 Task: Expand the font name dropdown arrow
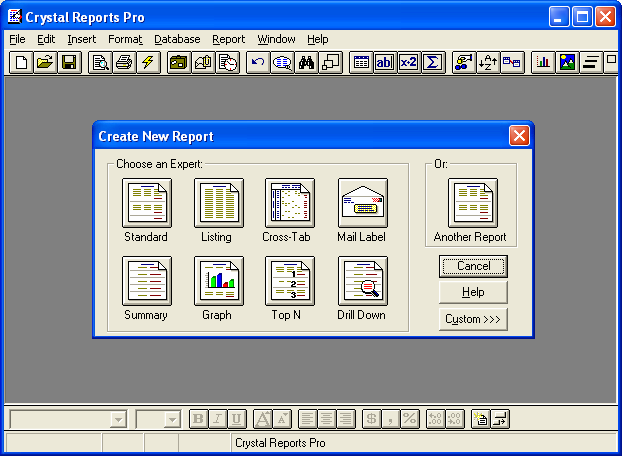[x=118, y=420]
